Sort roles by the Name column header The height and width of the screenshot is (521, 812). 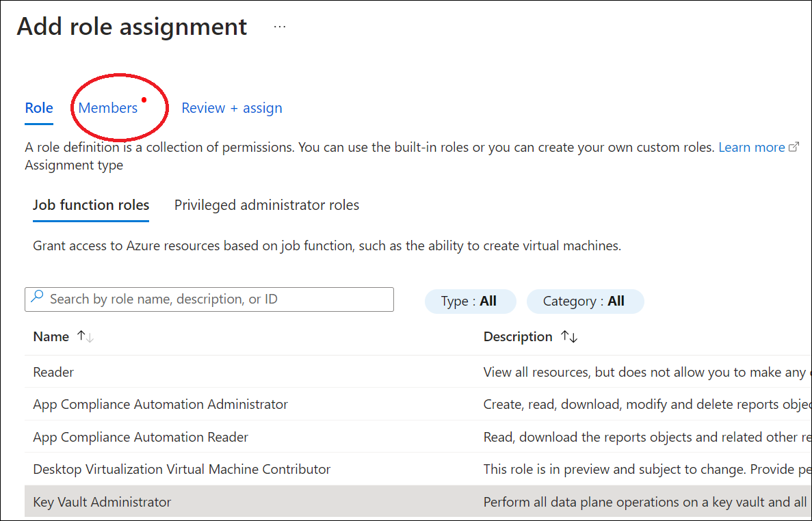[51, 336]
